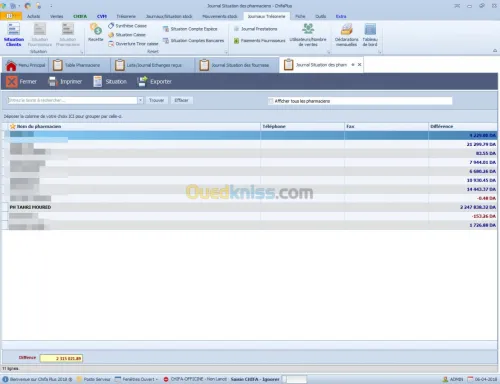Select Ouverture Tiroir caisse
Image resolution: width=500 pixels, height=384 pixels.
point(133,44)
